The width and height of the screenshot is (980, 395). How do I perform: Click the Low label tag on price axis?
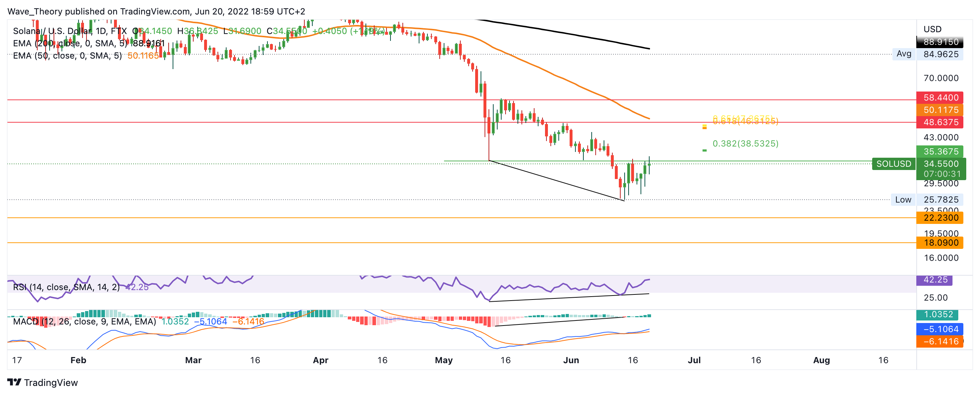coord(903,200)
